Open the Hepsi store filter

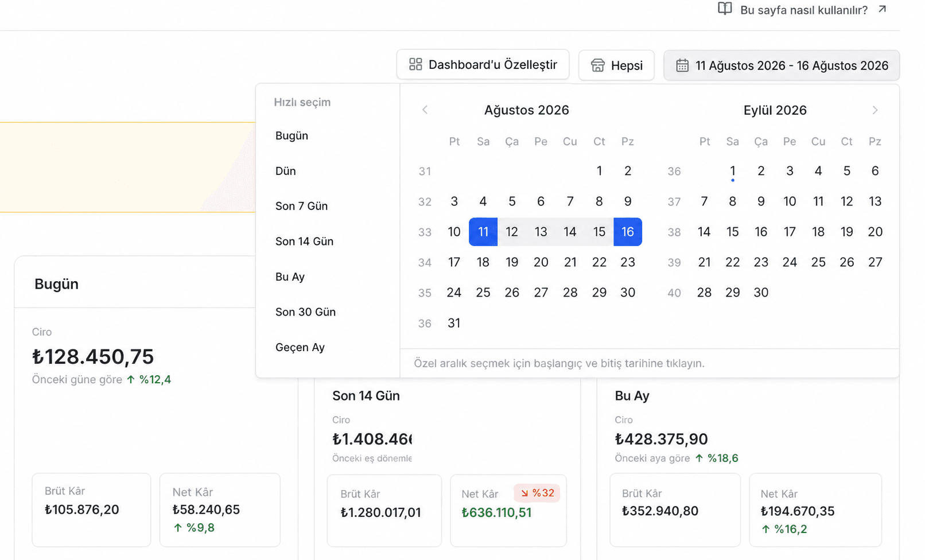(x=616, y=65)
